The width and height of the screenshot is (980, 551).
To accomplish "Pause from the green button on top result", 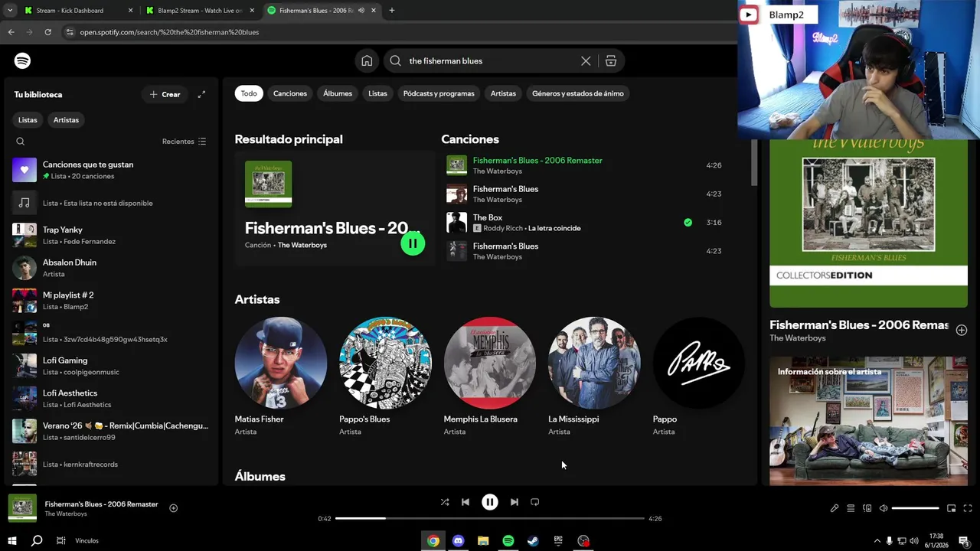I will pyautogui.click(x=413, y=243).
